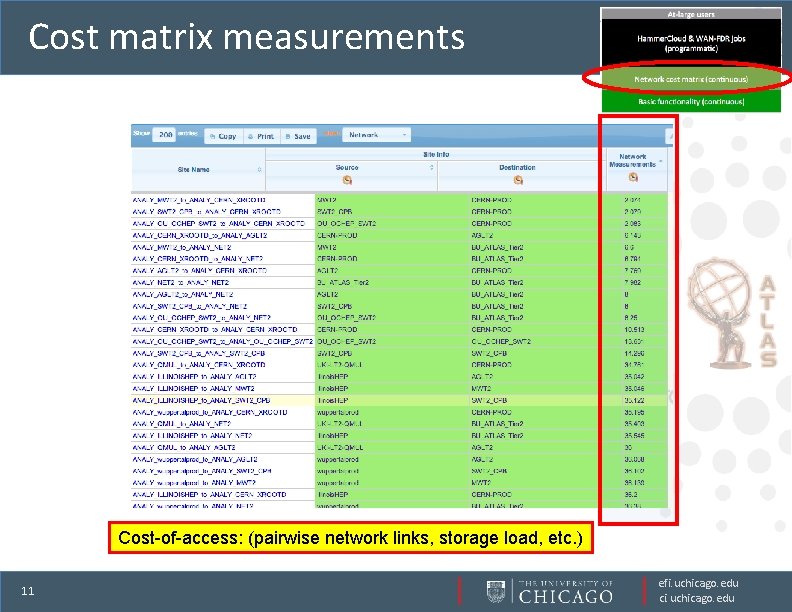The width and height of the screenshot is (792, 612).
Task: Open ANALY_CERN_XROOTD_to_ANALY_AGLT2 site link
Action: 200,235
